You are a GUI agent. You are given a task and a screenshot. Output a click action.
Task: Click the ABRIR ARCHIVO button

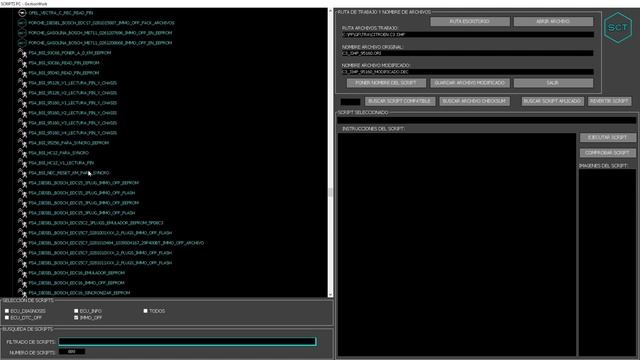pyautogui.click(x=553, y=22)
